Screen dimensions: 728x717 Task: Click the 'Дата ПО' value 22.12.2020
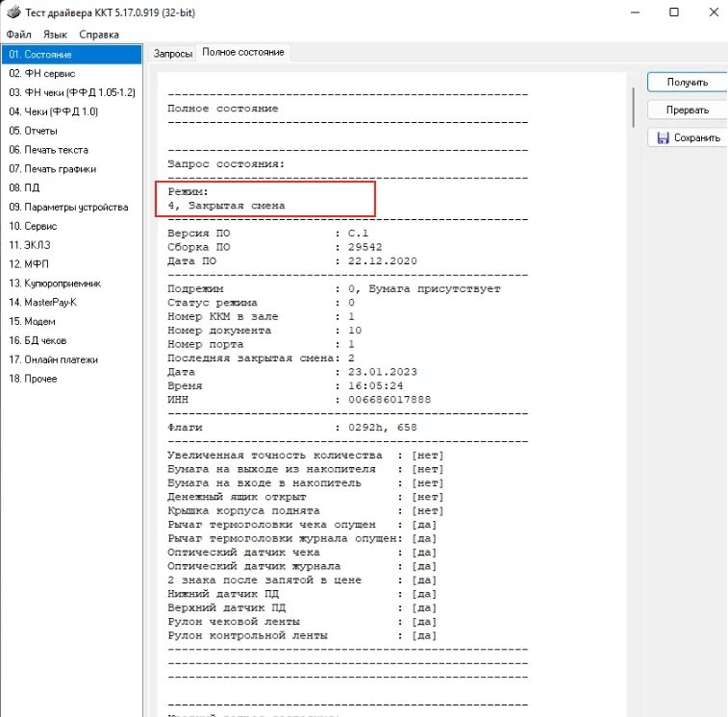[383, 260]
